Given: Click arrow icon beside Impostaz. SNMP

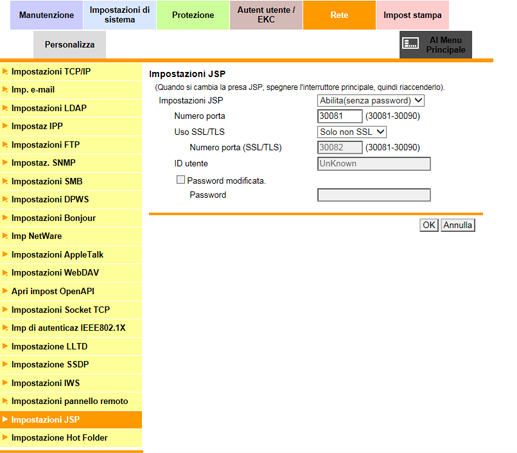Looking at the screenshot, I should [x=5, y=163].
